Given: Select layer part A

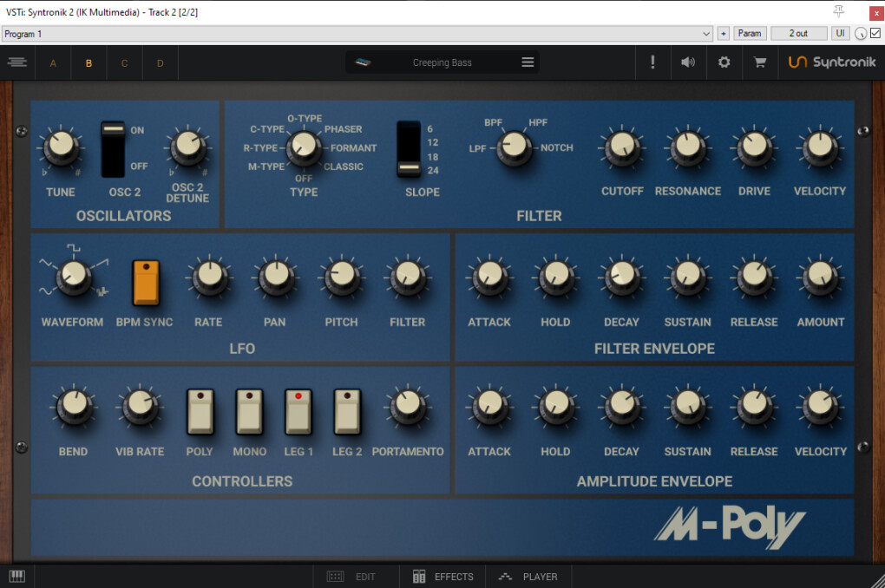Looking at the screenshot, I should pos(53,63).
